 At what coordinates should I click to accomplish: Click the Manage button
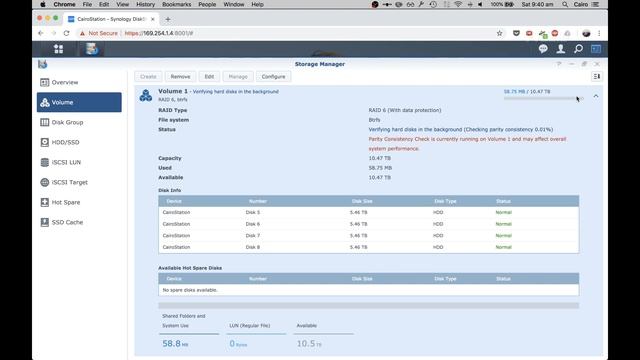[238, 77]
